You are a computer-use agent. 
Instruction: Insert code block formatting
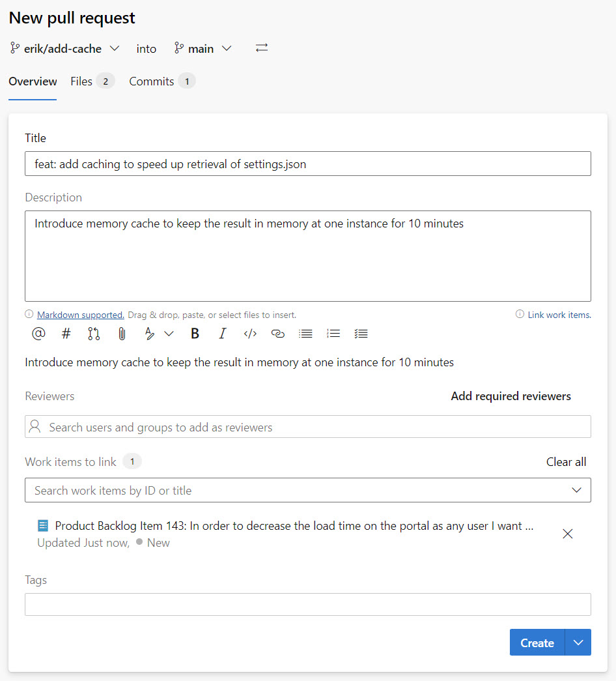tap(250, 334)
